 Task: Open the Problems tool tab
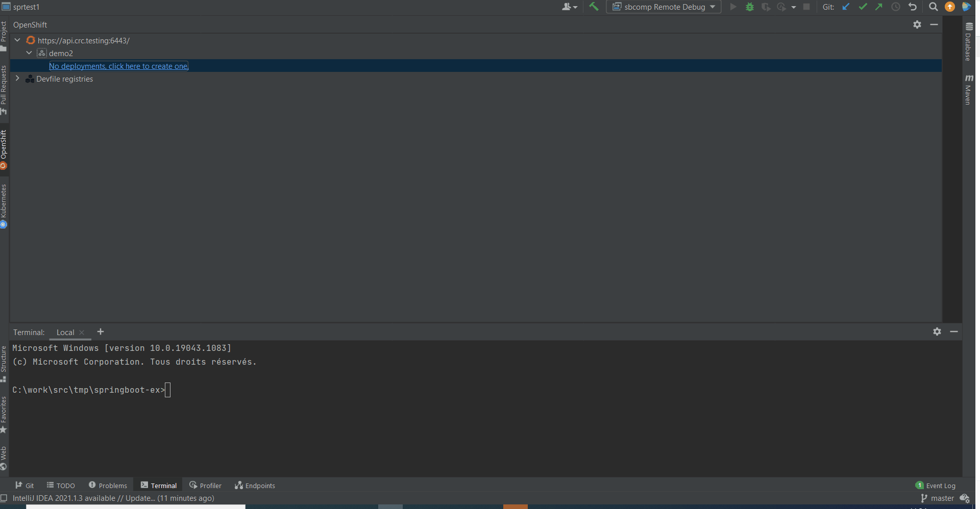coord(108,486)
